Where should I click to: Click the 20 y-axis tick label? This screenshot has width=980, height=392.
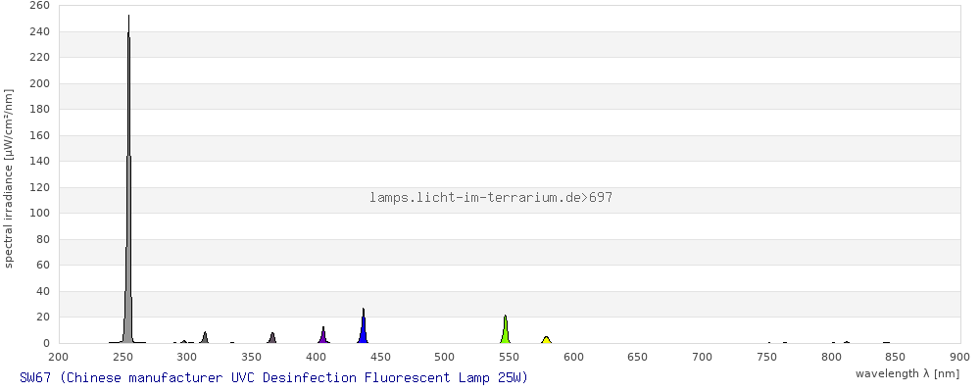pos(42,317)
